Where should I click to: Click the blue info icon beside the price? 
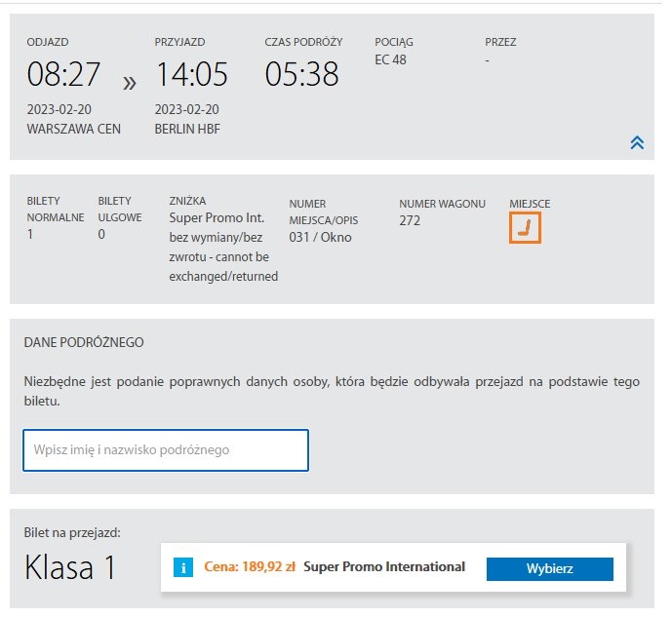(x=183, y=568)
